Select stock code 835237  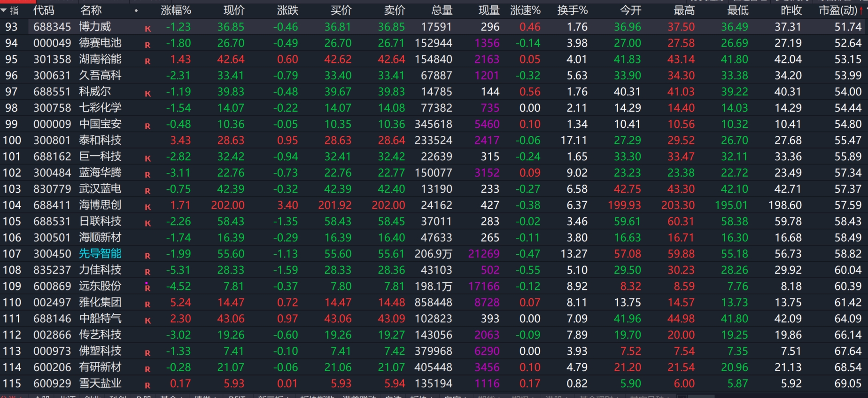(x=52, y=270)
